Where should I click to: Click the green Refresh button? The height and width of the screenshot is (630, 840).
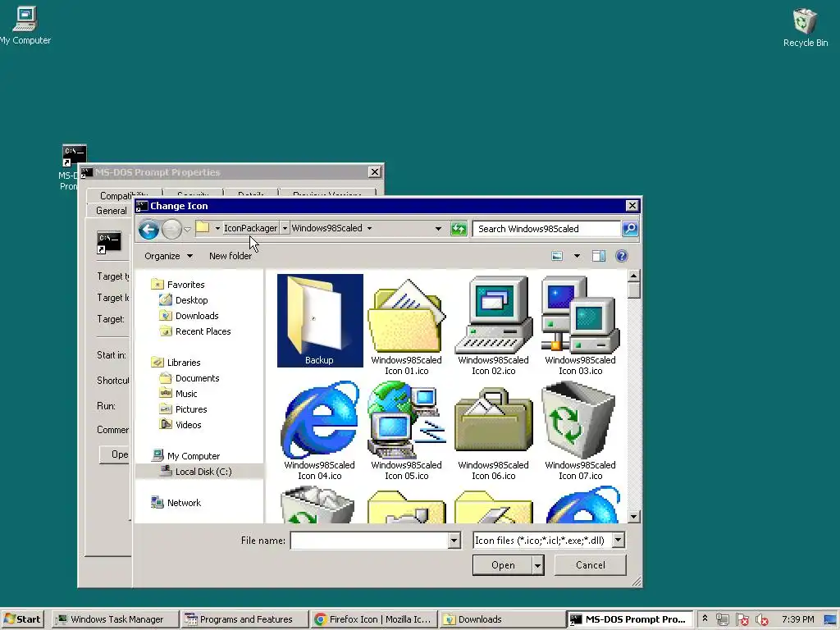click(x=459, y=229)
